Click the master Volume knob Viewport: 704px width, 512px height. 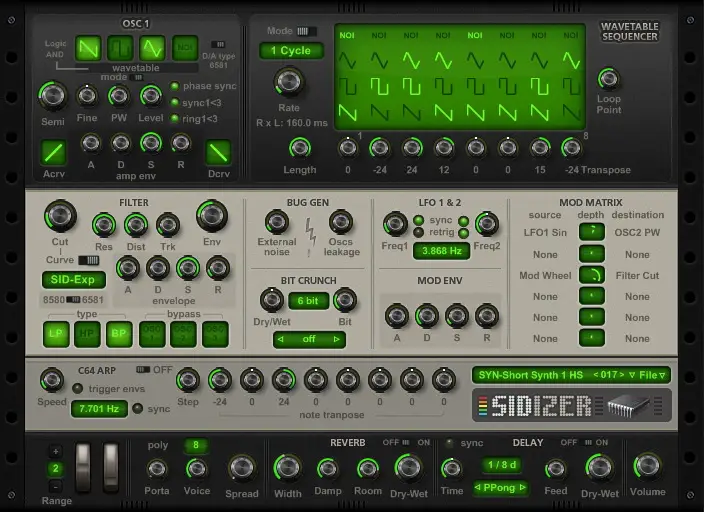[x=647, y=467]
